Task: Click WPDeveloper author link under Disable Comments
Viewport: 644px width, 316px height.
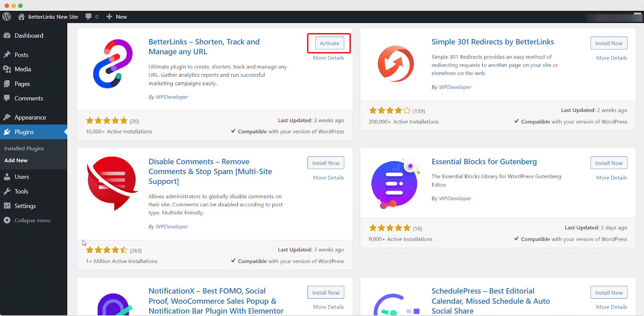Action: coord(172,226)
